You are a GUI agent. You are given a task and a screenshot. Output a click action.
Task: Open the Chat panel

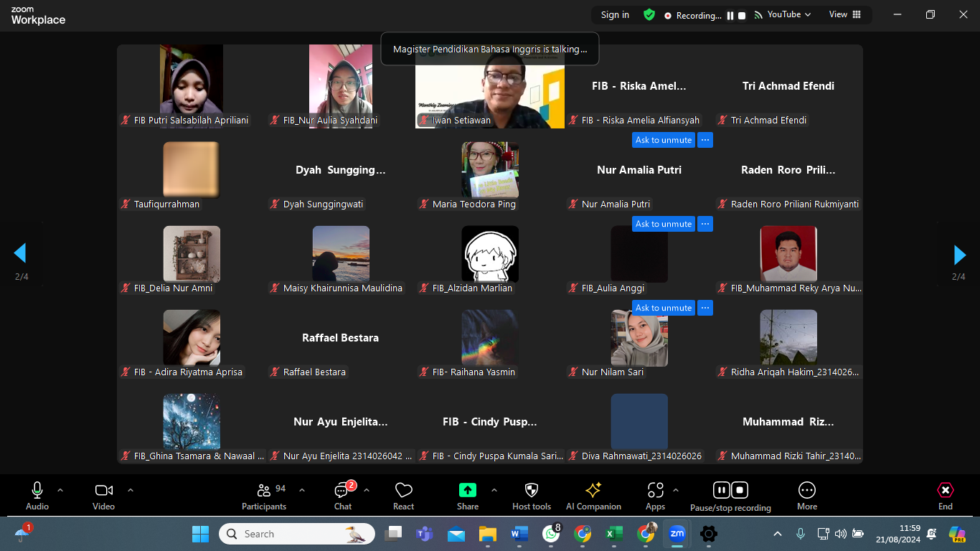[342, 491]
